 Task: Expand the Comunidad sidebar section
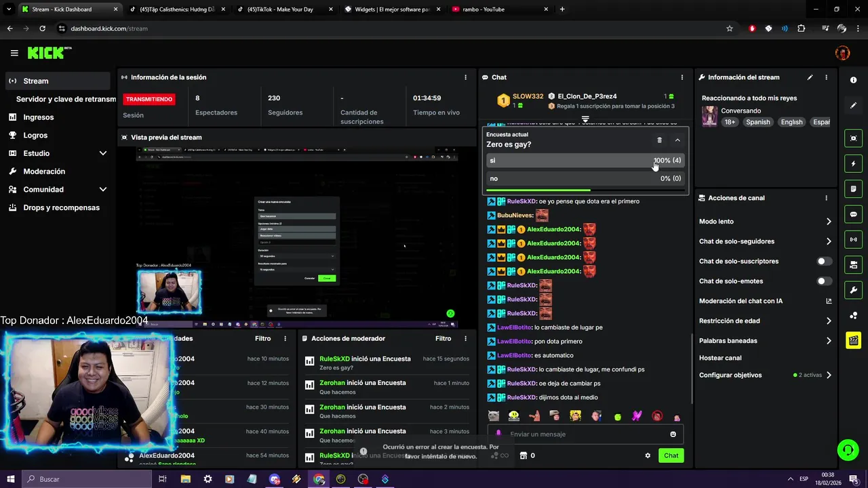click(103, 190)
